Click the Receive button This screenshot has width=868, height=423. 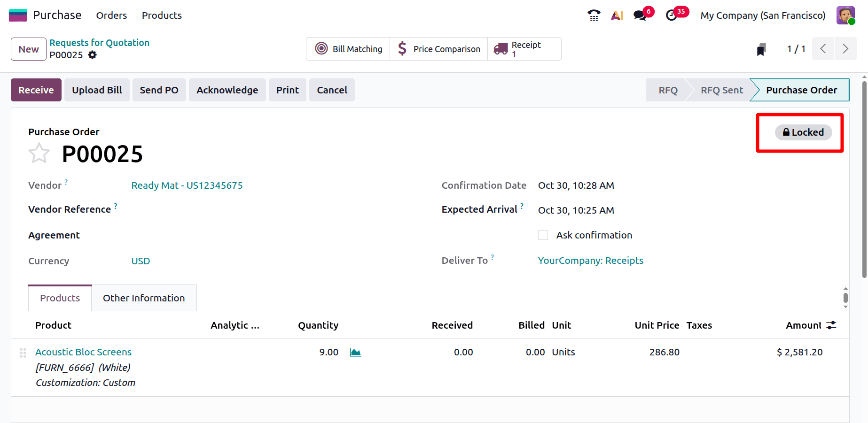[x=36, y=90]
